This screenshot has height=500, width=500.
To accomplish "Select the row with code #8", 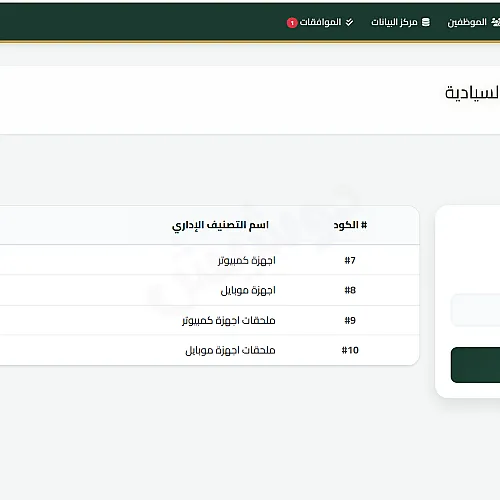I will 209,290.
